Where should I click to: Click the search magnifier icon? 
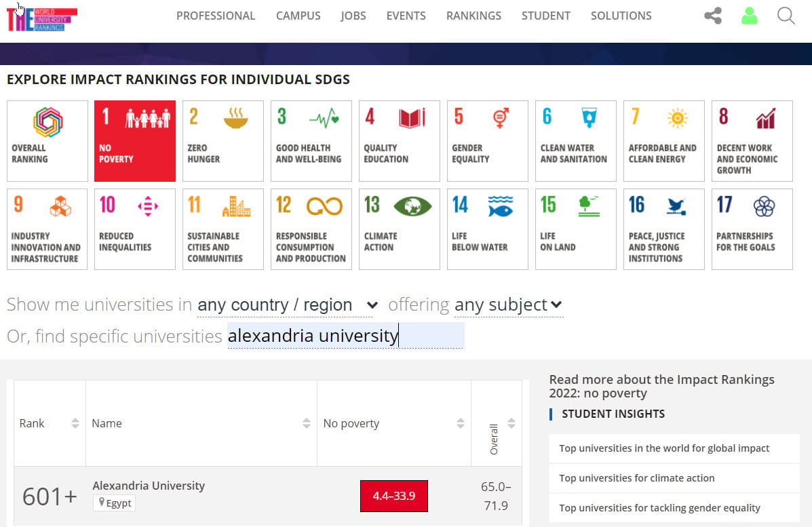(786, 16)
